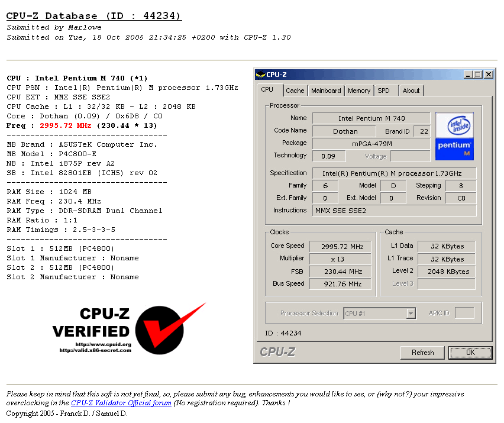Click the Code Name field Dothan

[344, 131]
